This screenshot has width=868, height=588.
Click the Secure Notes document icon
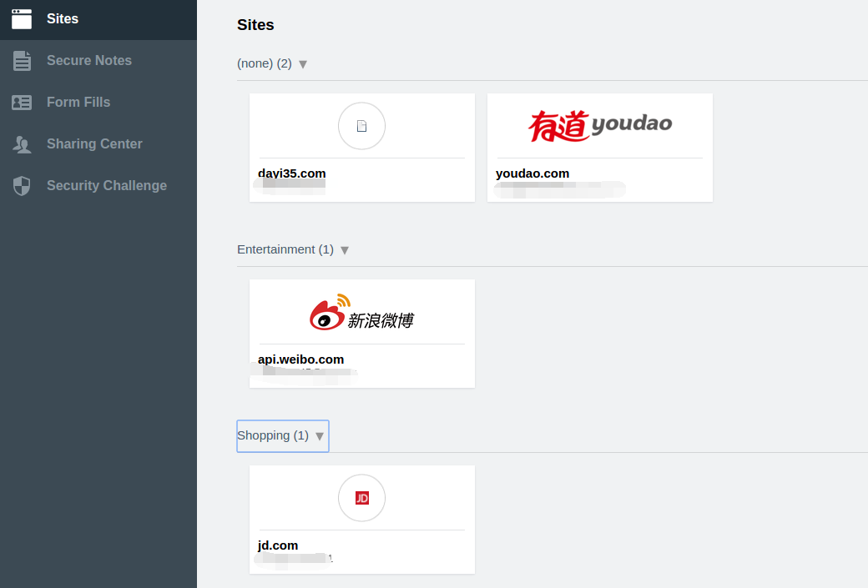pyautogui.click(x=23, y=61)
